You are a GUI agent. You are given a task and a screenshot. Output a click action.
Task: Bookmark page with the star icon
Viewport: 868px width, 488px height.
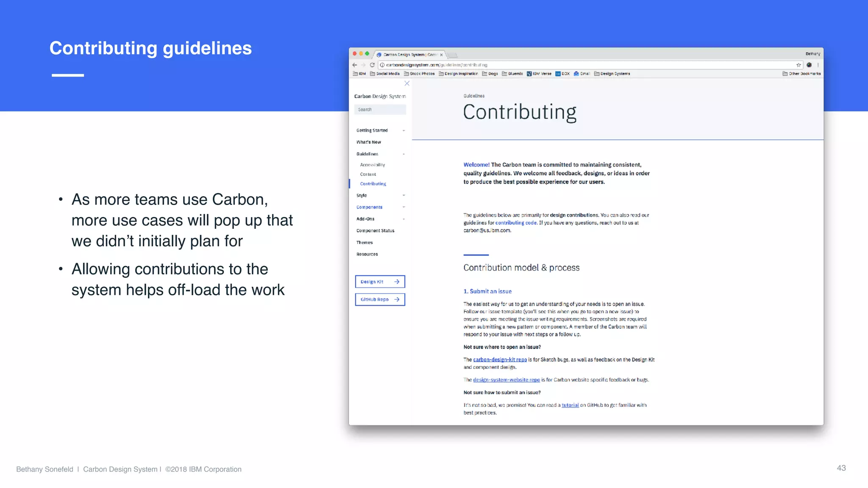pos(798,65)
